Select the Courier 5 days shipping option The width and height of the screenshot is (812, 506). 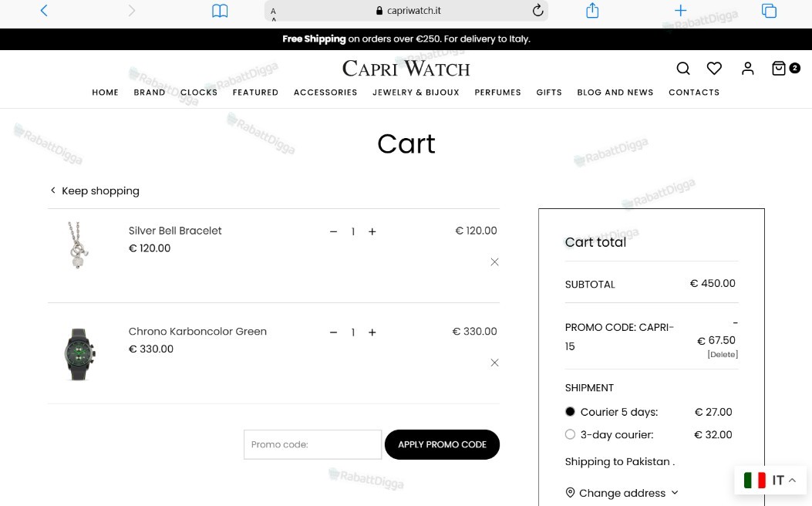570,412
